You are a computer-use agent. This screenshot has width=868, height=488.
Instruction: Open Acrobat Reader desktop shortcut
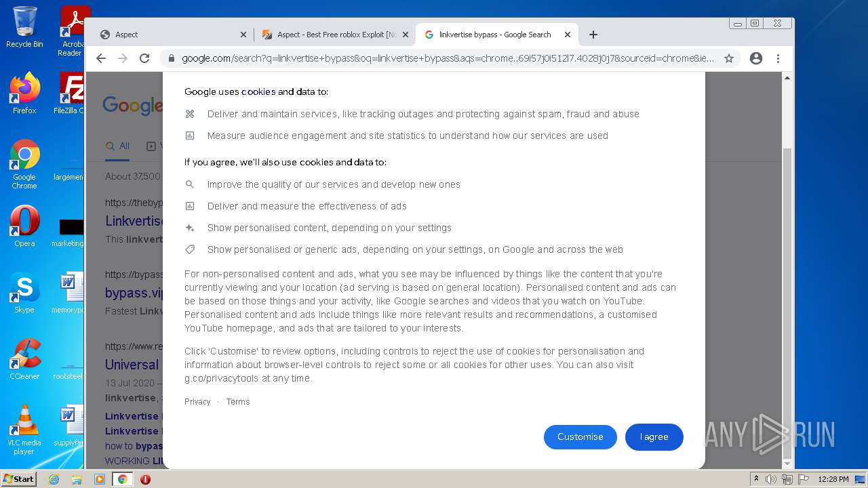72,31
